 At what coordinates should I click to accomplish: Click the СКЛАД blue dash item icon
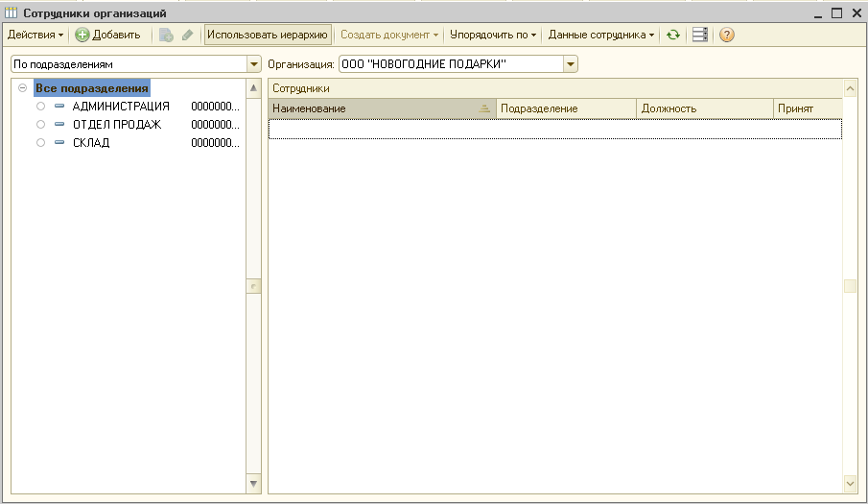click(x=59, y=142)
